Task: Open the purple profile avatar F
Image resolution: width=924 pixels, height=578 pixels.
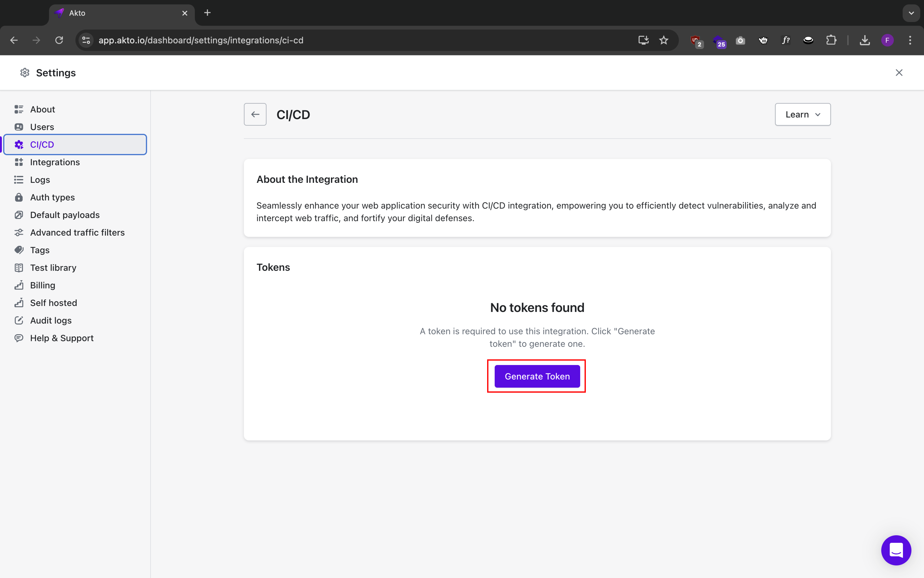Action: [x=887, y=40]
